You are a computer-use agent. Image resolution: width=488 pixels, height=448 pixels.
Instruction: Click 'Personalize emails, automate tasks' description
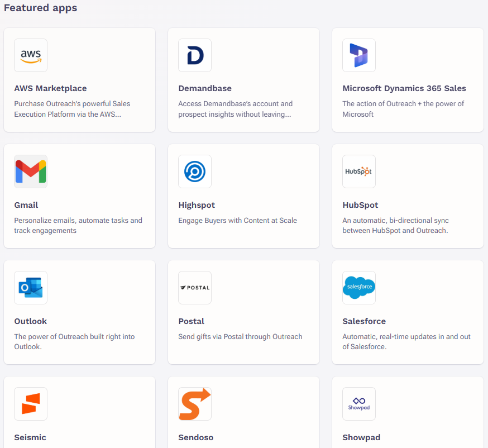pos(78,226)
